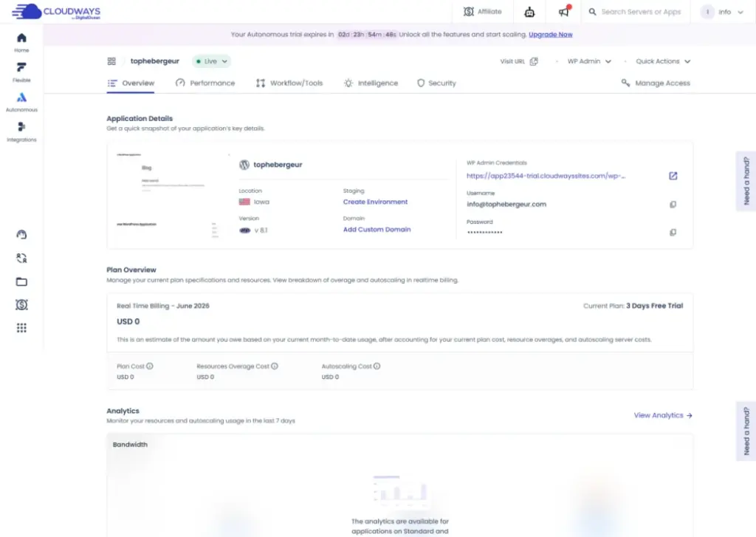Image resolution: width=756 pixels, height=537 pixels.
Task: Switch to the Performance tab
Action: click(x=205, y=83)
